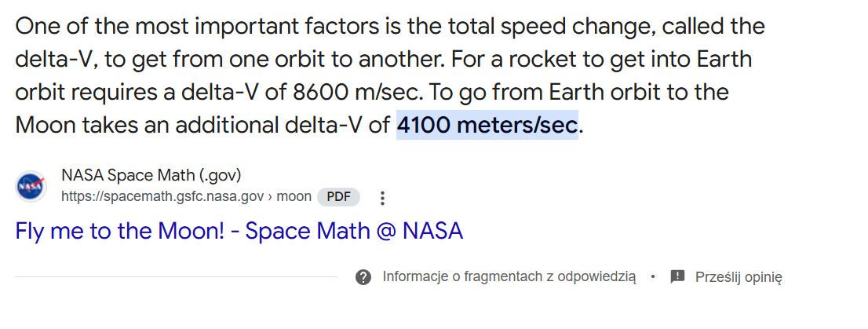Click 'Informacje o fragmentach z odpowiedzią' link
This screenshot has width=868, height=329.
tap(509, 276)
